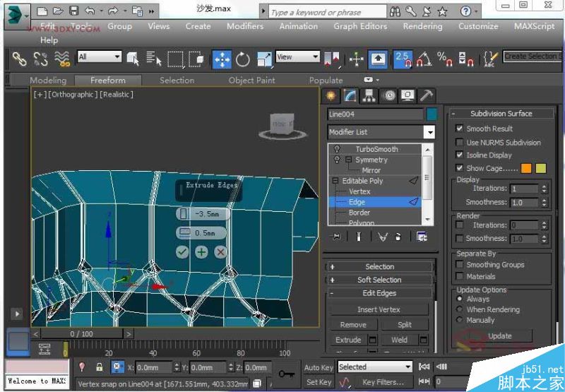Toggle the Spinner Snap icon
Viewport: 565px width, 392px height.
465,59
